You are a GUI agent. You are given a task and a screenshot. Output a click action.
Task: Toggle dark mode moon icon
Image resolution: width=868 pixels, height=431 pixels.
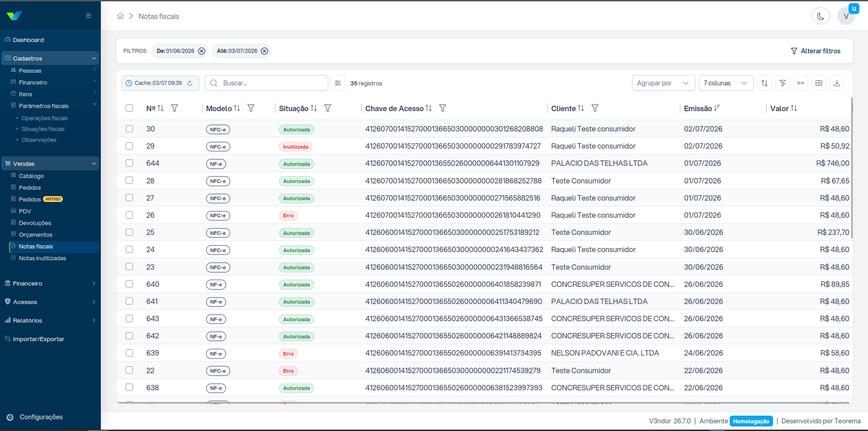pyautogui.click(x=821, y=16)
